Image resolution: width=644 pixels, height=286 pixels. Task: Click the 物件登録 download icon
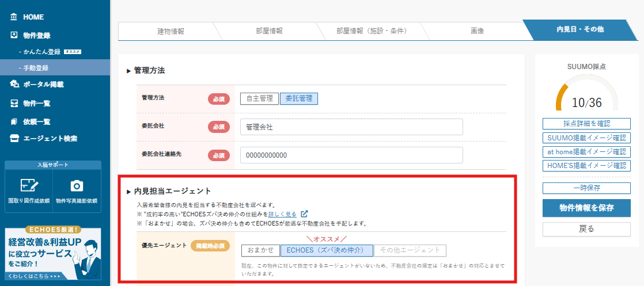pos(14,36)
